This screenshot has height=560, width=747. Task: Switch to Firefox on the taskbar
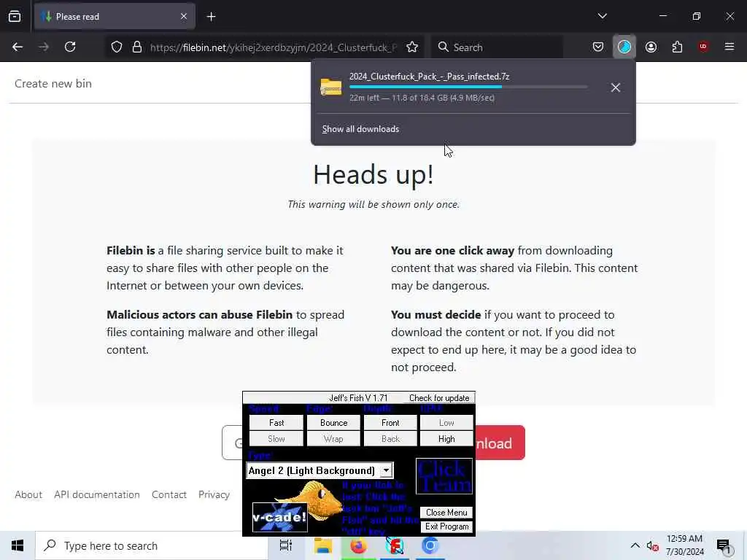point(358,545)
